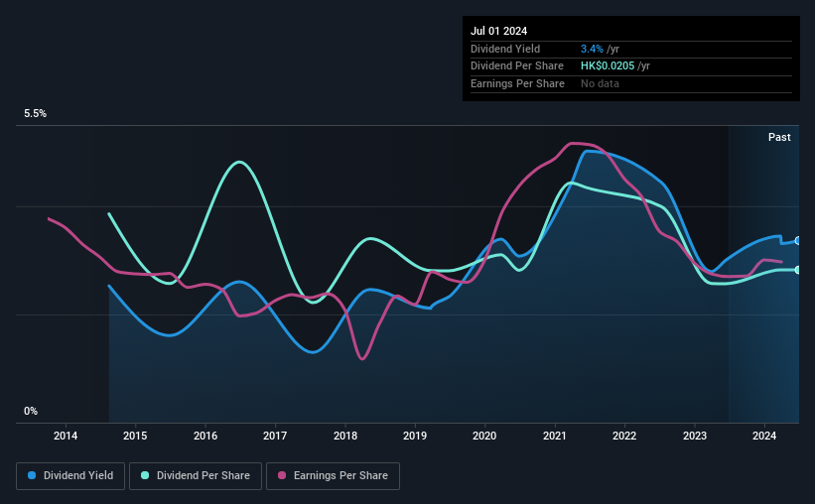Click the 2022 x-axis label
The image size is (815, 504).
click(624, 436)
